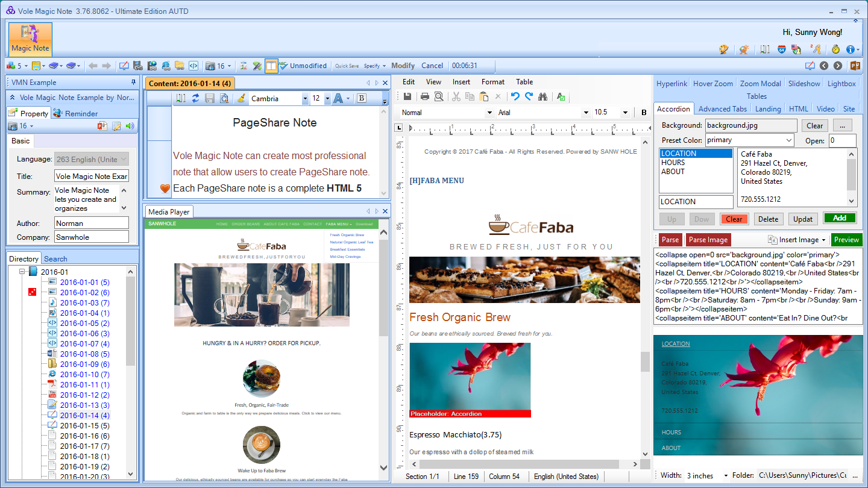Toggle the split-view layout button
This screenshot has height=488, width=868.
pos(271,66)
